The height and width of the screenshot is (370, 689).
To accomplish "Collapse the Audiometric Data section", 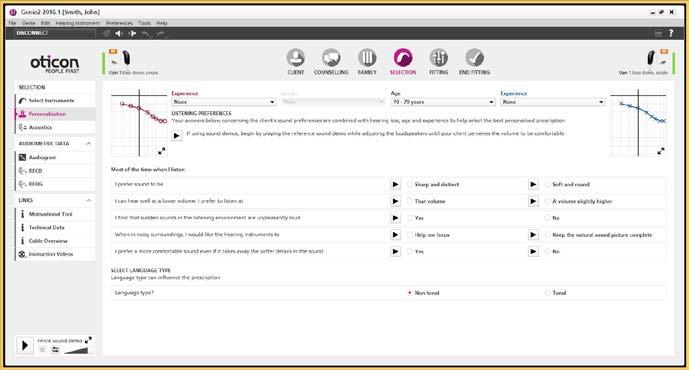I will pos(89,144).
